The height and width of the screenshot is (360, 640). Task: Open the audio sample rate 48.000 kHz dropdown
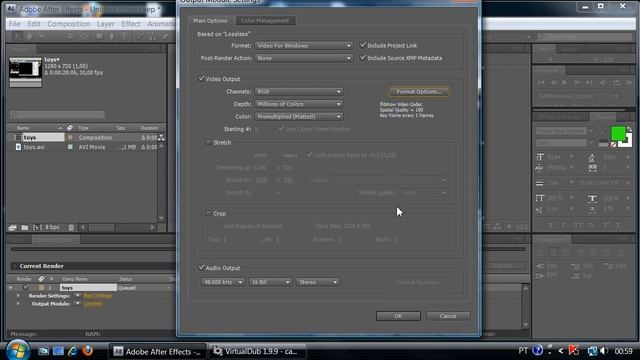pyautogui.click(x=222, y=282)
